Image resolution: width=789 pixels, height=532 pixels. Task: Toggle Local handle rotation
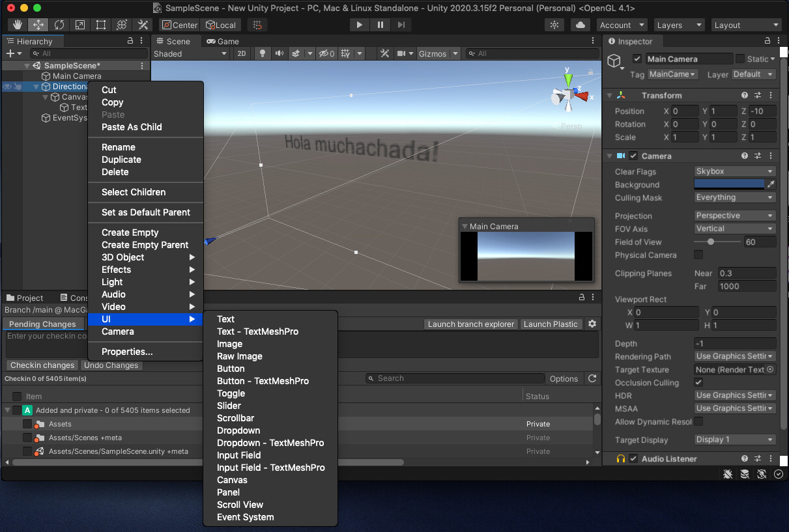click(x=221, y=25)
